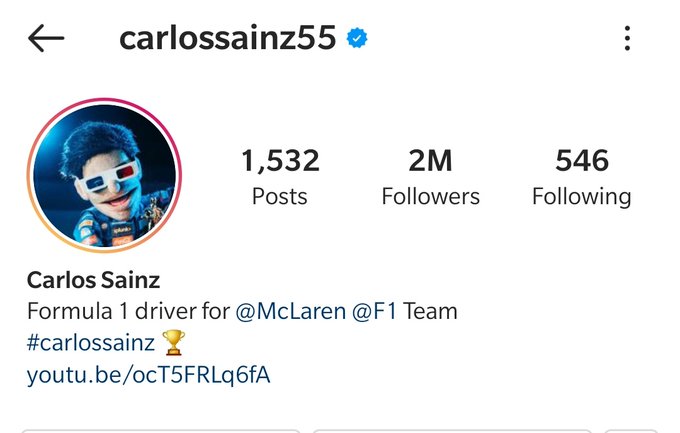Select the Posts label
This screenshot has width=680, height=433.
click(280, 197)
